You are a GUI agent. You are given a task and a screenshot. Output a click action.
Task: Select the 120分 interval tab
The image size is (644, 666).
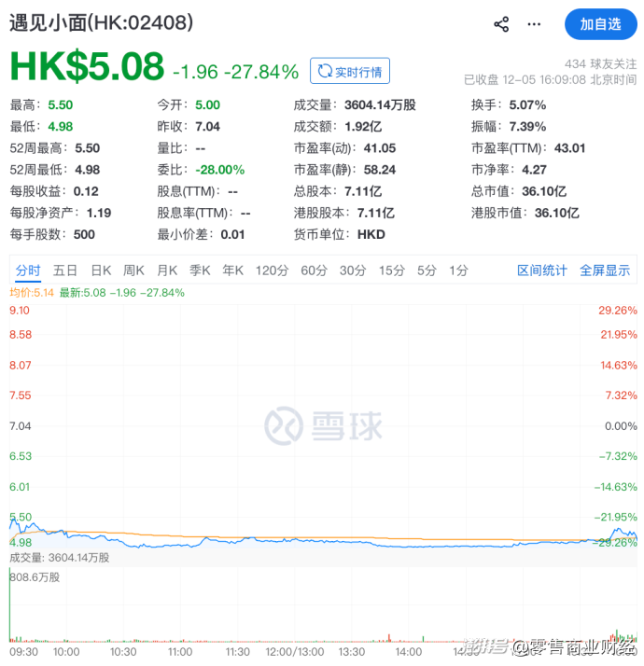coord(272,271)
